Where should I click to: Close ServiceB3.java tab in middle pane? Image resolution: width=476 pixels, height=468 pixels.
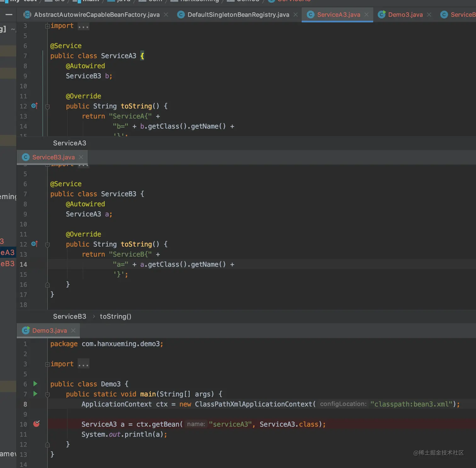pos(81,157)
